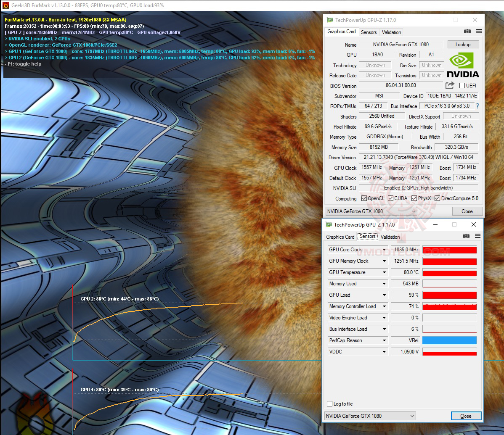
Task: Click the Lookup button
Action: [x=463, y=44]
